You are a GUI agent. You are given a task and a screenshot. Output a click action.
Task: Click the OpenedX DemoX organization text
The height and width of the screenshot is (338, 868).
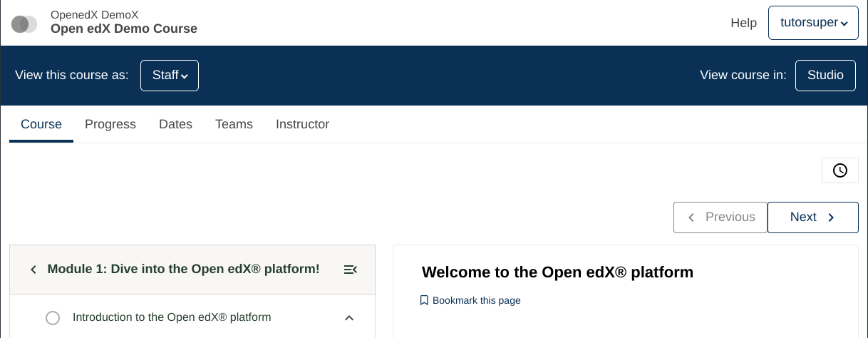[x=95, y=14]
